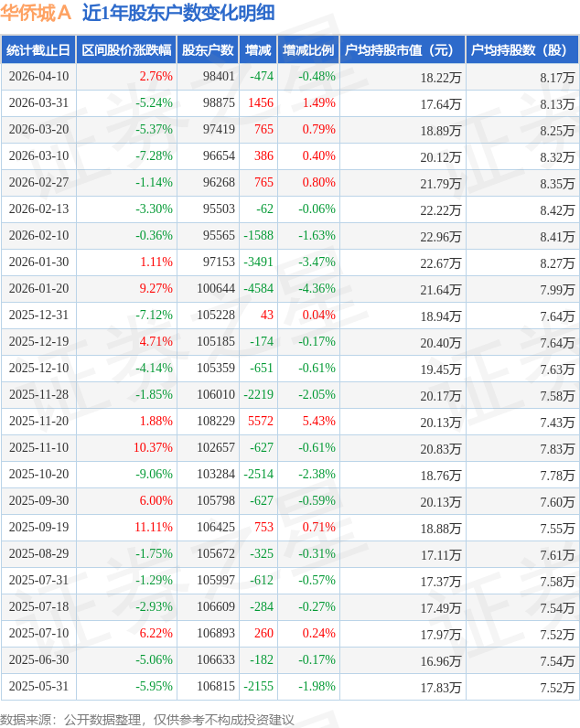Click the 区间股价涨跌幅 column header

126,49
